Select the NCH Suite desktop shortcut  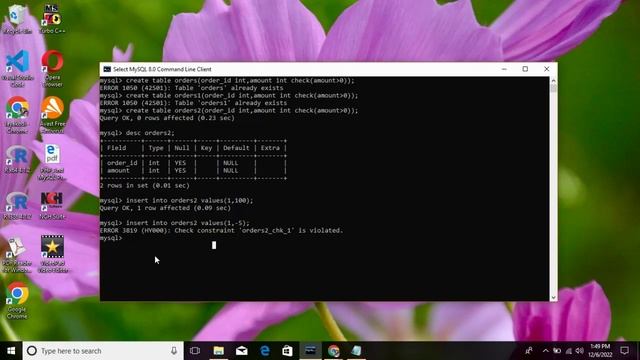(x=52, y=205)
